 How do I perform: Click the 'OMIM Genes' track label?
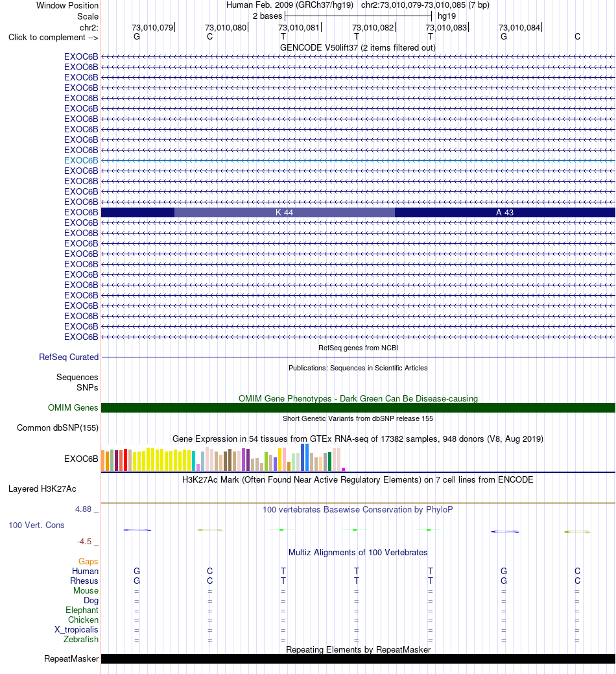pos(73,407)
